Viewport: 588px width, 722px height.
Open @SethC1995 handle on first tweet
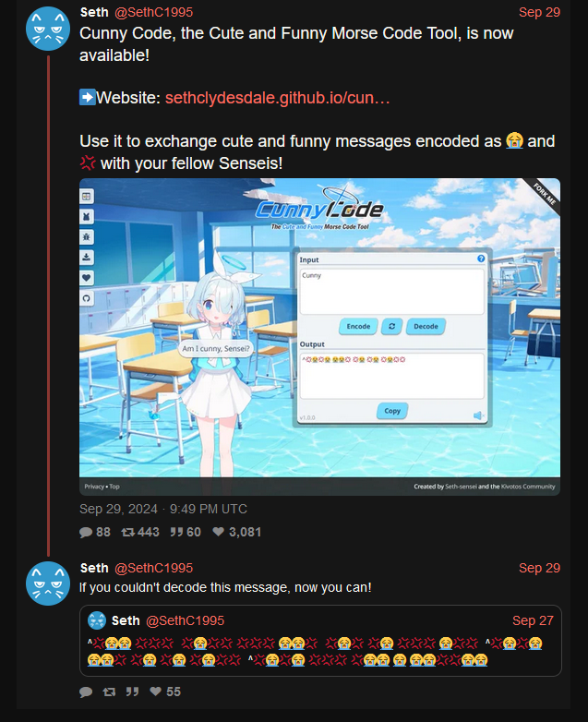[153, 12]
